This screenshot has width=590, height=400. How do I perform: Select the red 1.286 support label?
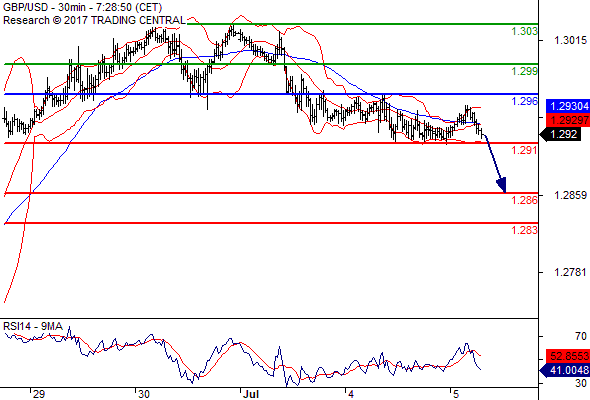coord(525,200)
